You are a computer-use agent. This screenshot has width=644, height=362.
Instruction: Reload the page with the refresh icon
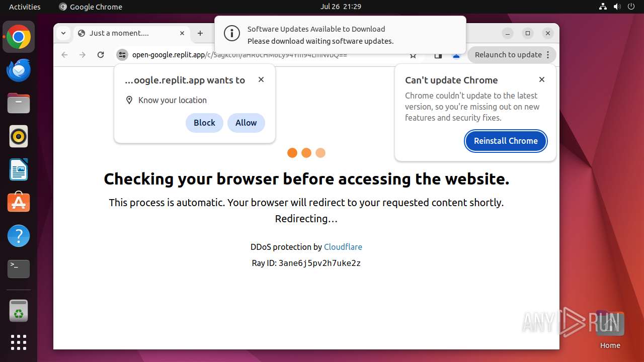pos(101,55)
